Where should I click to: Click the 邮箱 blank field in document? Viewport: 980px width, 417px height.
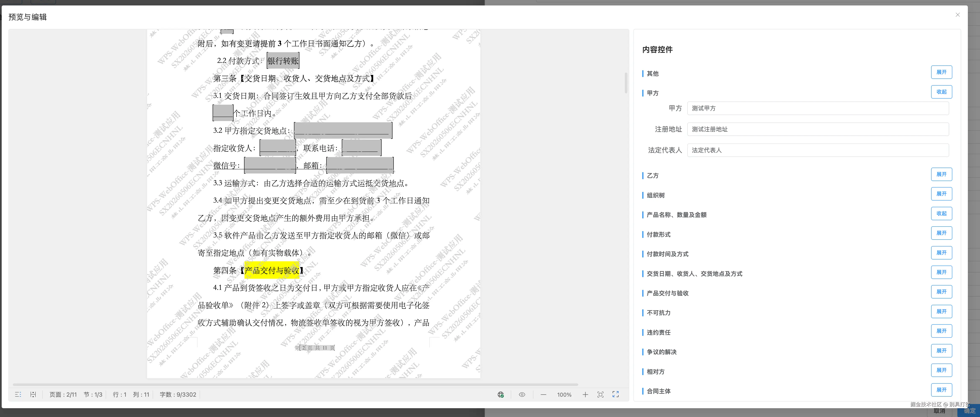click(360, 165)
